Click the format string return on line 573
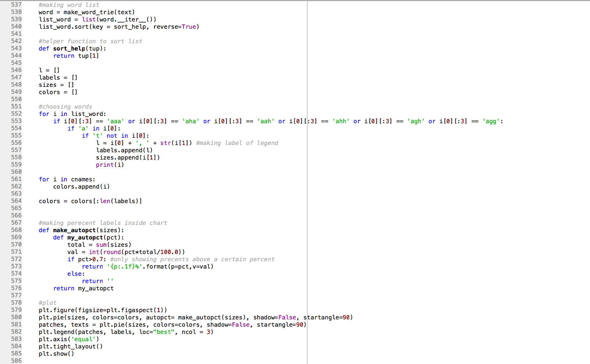590x364 pixels. pyautogui.click(x=147, y=267)
